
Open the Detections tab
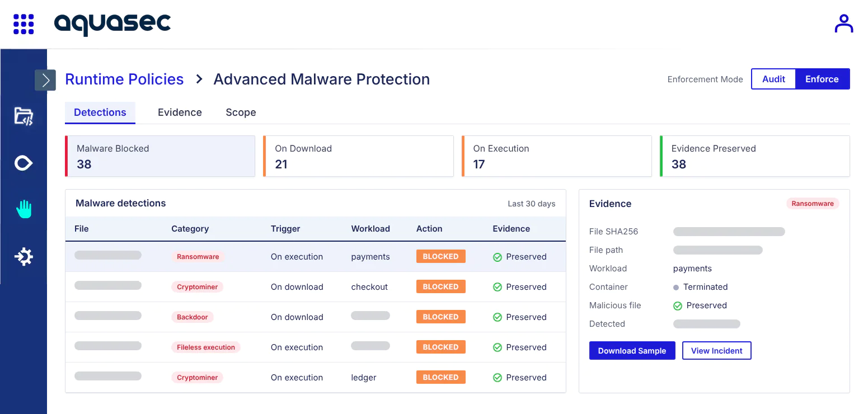(100, 112)
